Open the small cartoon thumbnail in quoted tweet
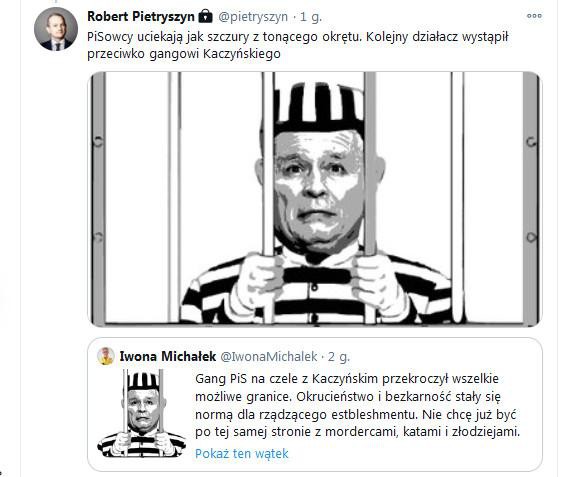579x477 pixels. [x=142, y=413]
